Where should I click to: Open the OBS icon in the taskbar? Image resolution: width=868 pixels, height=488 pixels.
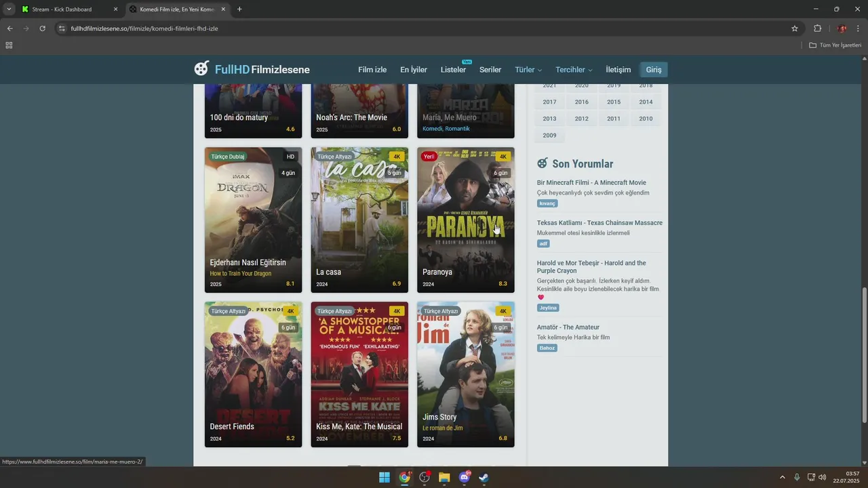425,477
